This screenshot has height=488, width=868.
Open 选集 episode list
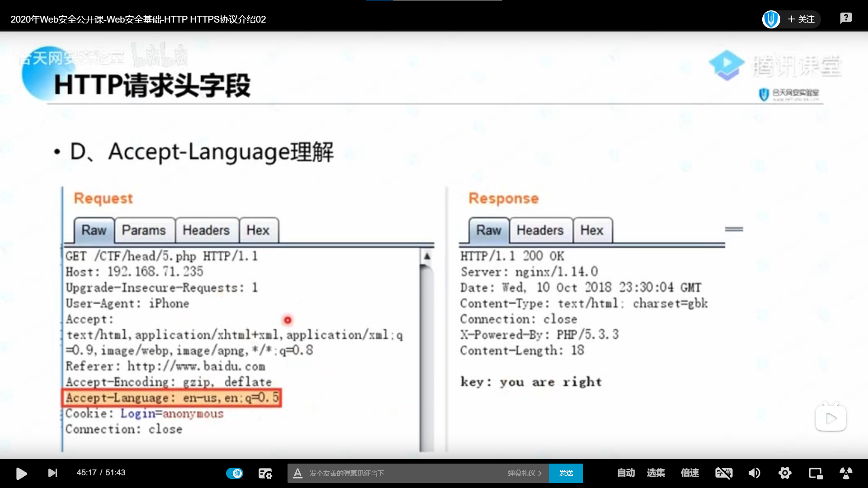[x=656, y=473]
